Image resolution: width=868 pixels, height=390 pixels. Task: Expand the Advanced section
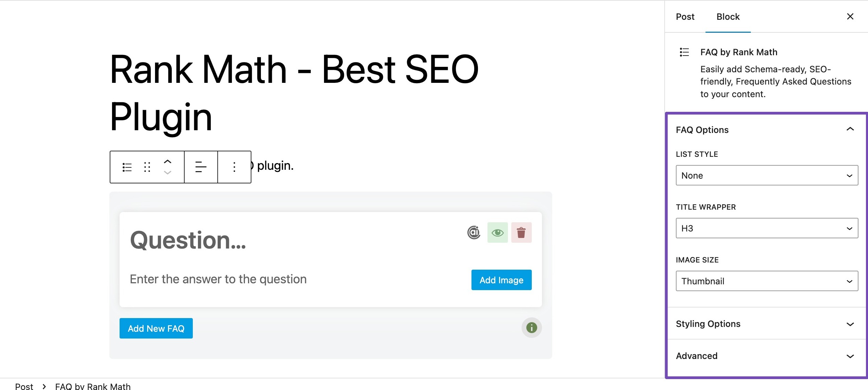click(766, 355)
